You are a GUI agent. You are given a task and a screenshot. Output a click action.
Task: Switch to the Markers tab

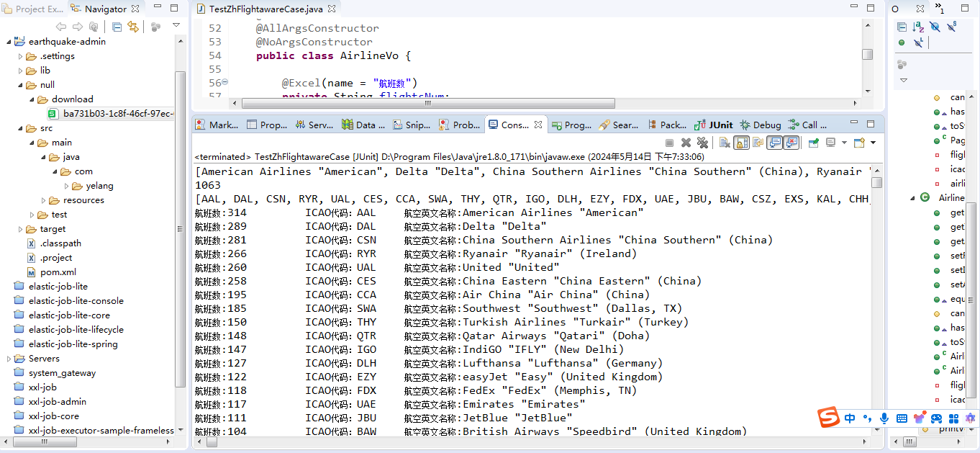pyautogui.click(x=217, y=125)
